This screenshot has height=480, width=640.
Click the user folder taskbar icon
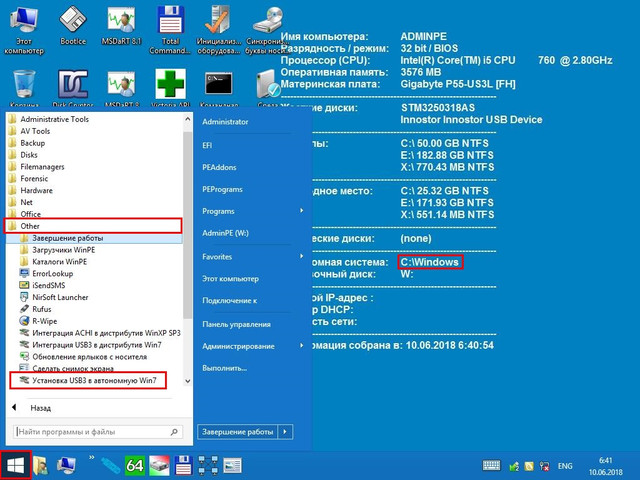tap(40, 465)
